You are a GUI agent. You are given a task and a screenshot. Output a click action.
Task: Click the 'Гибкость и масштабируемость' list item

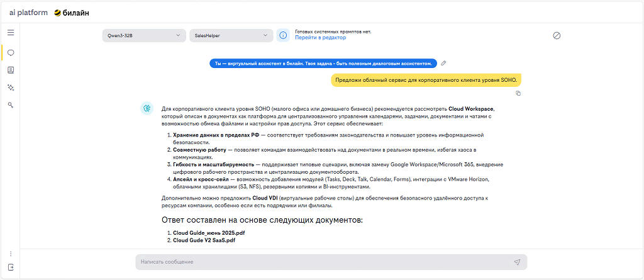pos(213,164)
